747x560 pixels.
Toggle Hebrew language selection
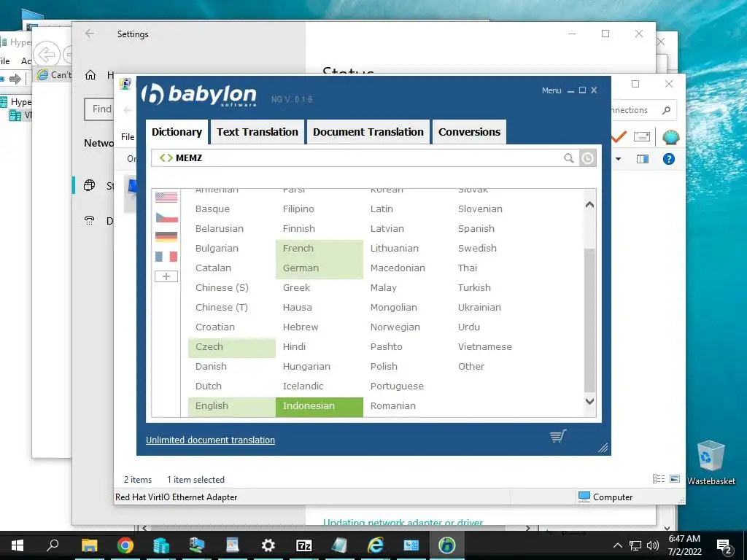coord(300,327)
